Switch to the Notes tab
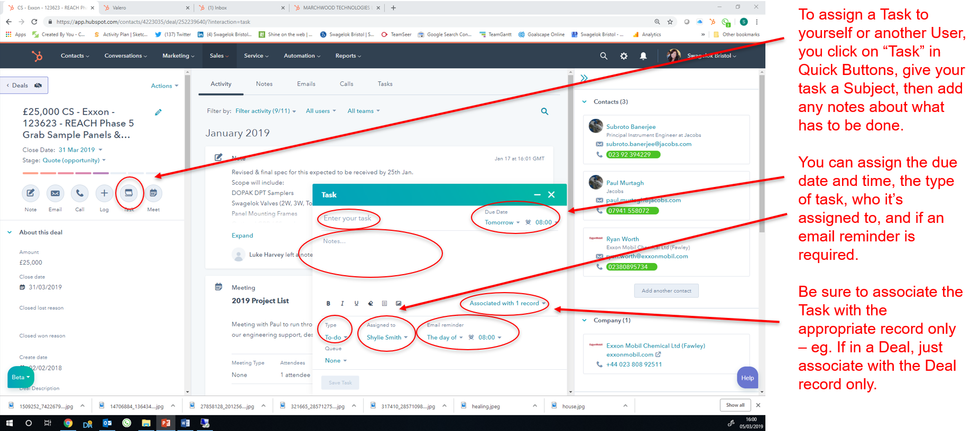This screenshot has height=431, width=980. click(264, 84)
